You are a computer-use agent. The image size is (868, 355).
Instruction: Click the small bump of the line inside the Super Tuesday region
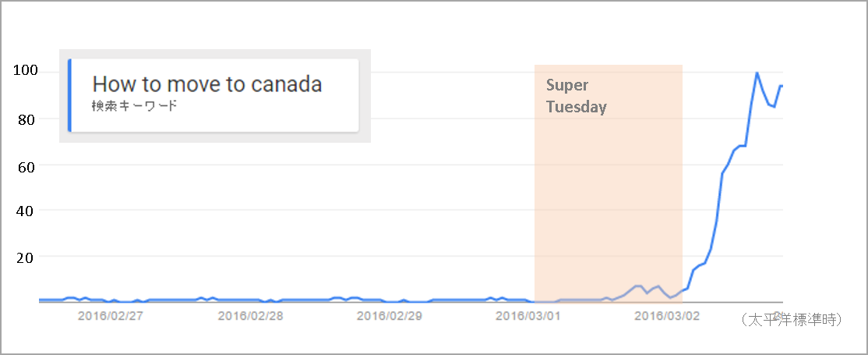pyautogui.click(x=638, y=286)
